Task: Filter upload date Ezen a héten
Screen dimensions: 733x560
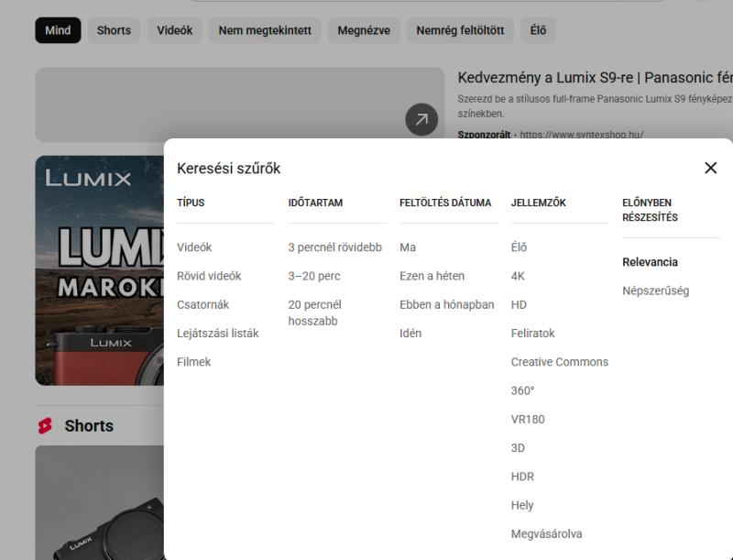Action: [x=432, y=276]
